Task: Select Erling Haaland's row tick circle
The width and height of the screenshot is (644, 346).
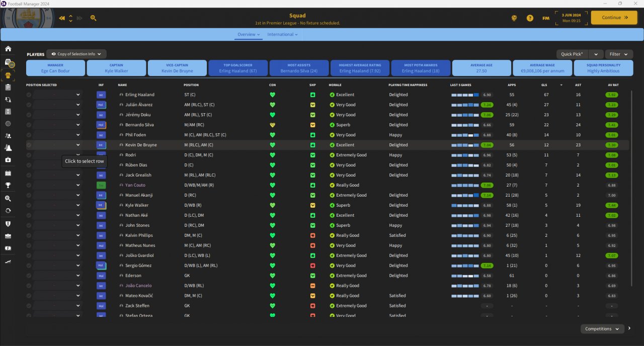Action: tap(29, 95)
